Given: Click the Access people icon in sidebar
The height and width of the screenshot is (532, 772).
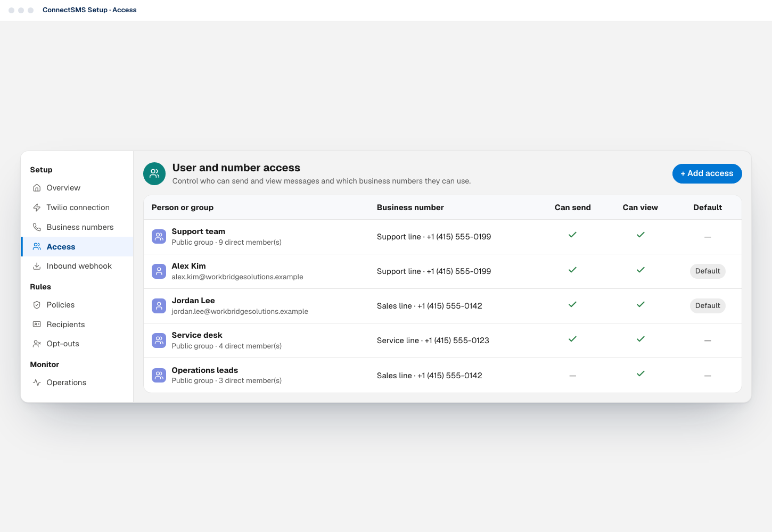Looking at the screenshot, I should click(37, 247).
